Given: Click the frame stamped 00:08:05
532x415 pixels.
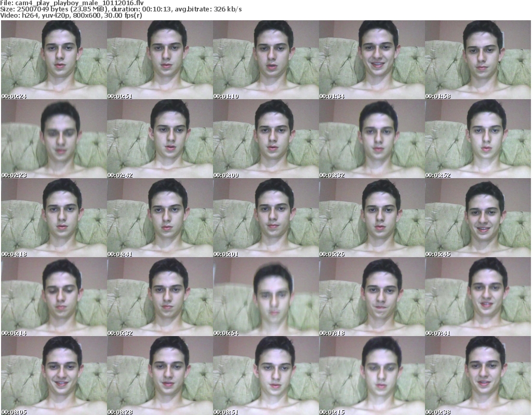Looking at the screenshot, I should pyautogui.click(x=54, y=376).
